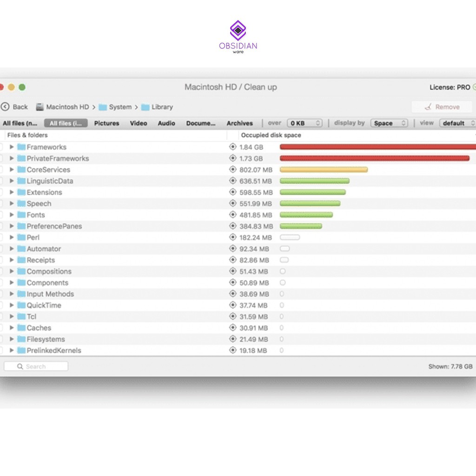Click the System folder icon in breadcrumb

coord(103,107)
